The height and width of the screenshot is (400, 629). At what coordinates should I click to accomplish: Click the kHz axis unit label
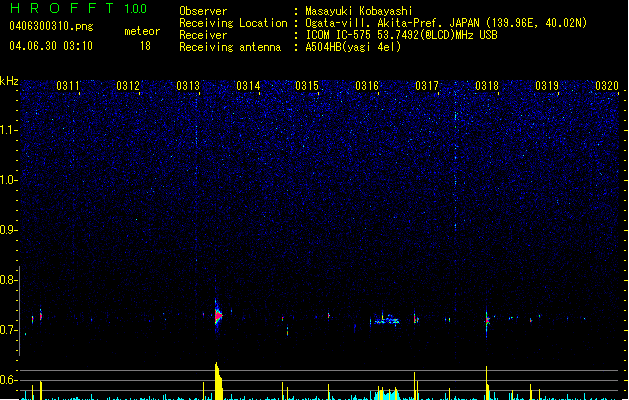(x=9, y=81)
